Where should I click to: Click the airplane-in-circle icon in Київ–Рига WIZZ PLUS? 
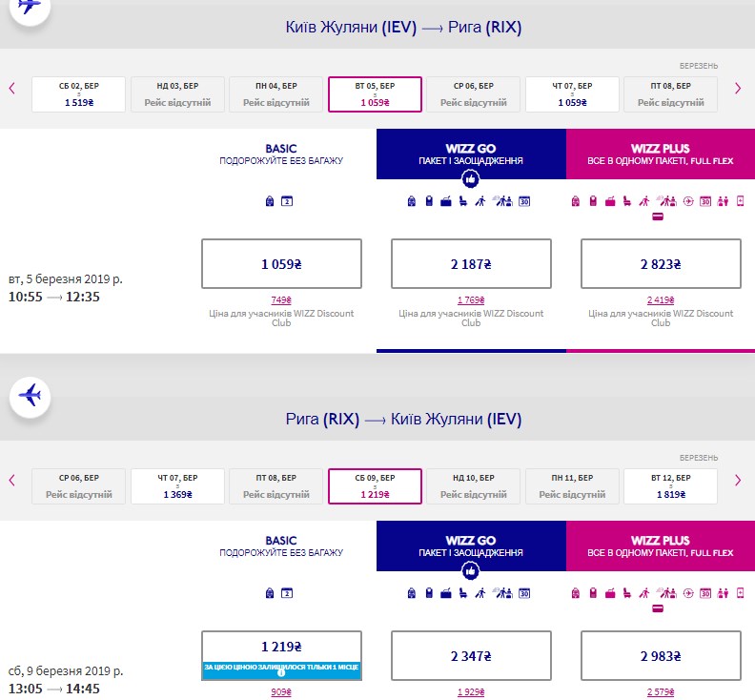pos(688,201)
